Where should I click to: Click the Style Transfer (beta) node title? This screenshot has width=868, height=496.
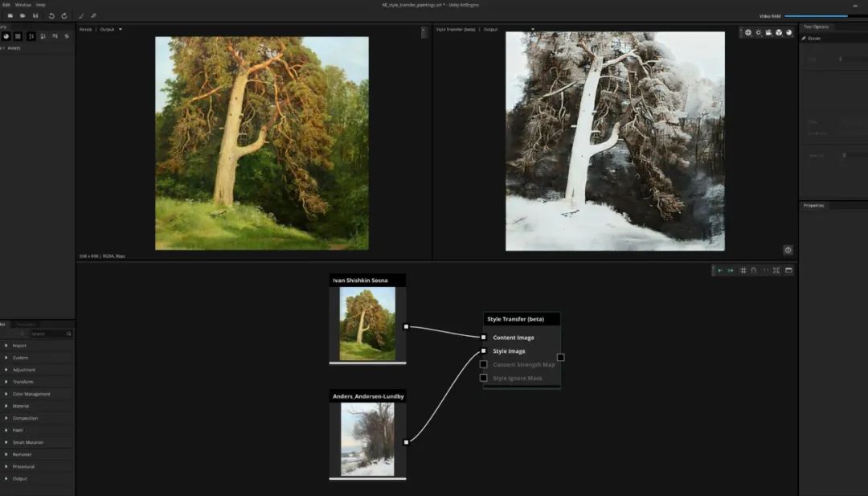[515, 319]
